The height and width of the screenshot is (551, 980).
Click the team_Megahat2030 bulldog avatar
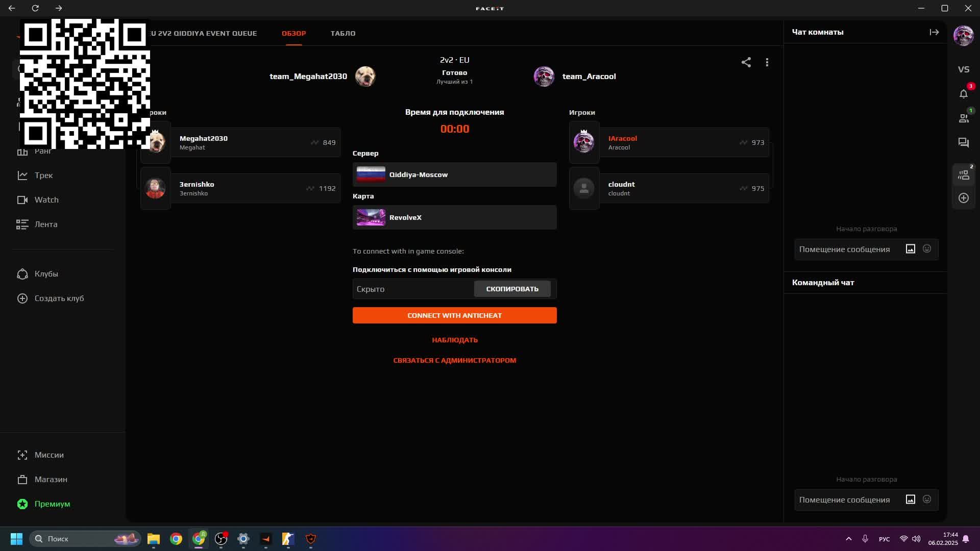[365, 77]
